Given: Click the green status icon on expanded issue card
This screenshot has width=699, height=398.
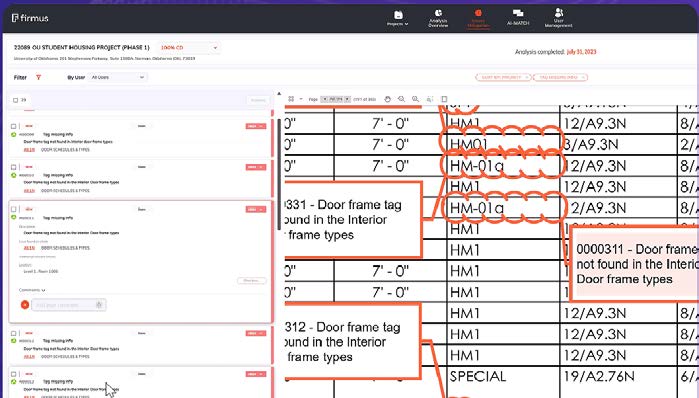Looking at the screenshot, I should pos(14,217).
